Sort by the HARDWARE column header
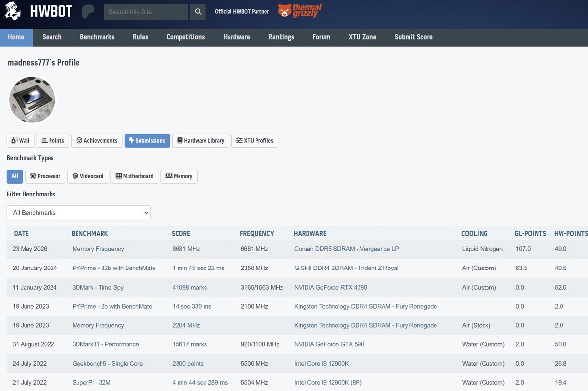This screenshot has height=391, width=588. point(310,233)
